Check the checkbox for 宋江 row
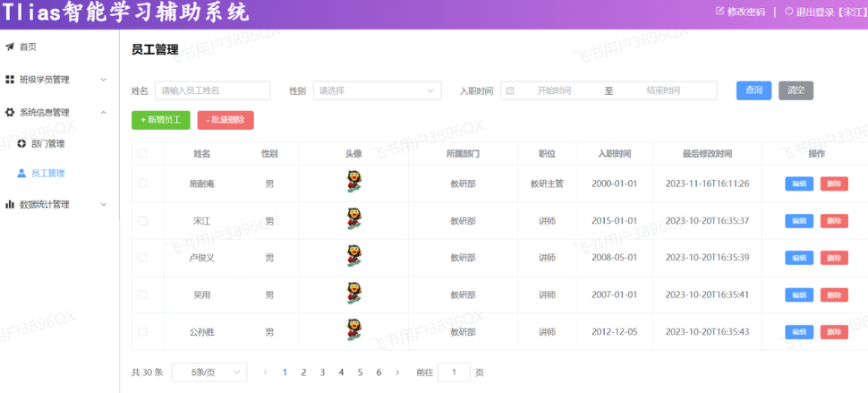Screen dimensions: 868x393 [x=143, y=220]
